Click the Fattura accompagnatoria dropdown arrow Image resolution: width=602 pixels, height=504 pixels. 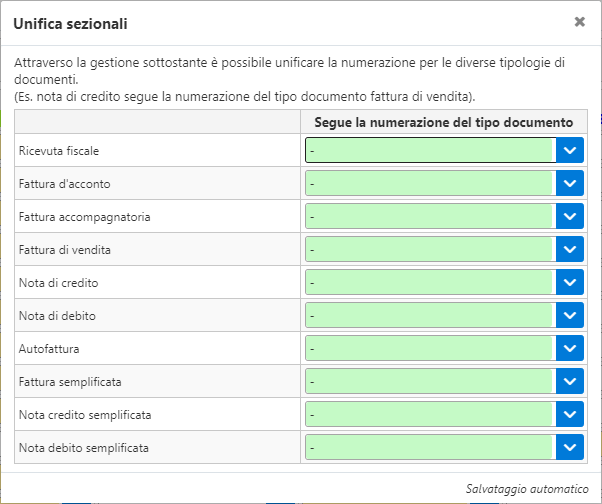point(570,216)
